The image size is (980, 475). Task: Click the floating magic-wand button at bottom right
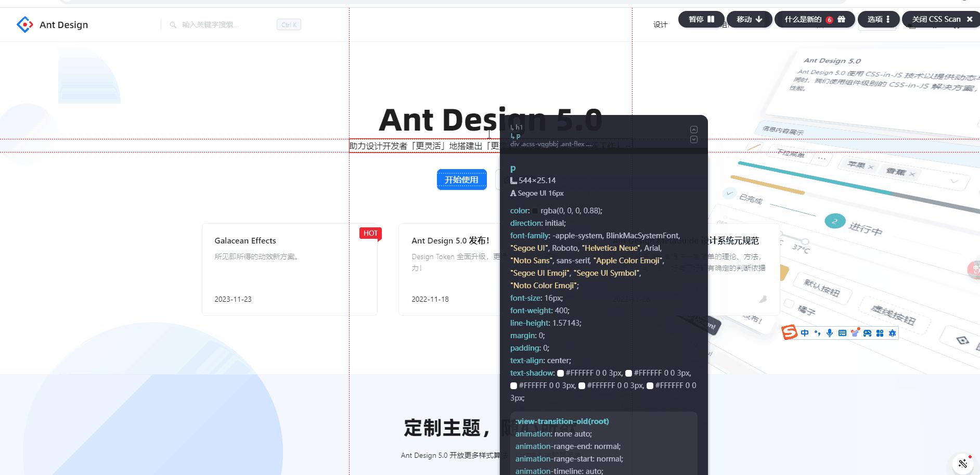tap(963, 464)
